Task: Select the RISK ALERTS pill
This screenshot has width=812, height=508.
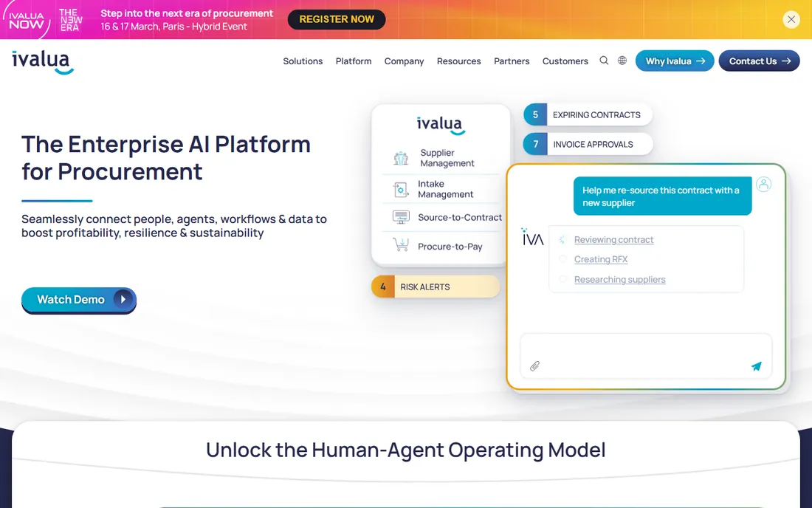Action: point(436,287)
